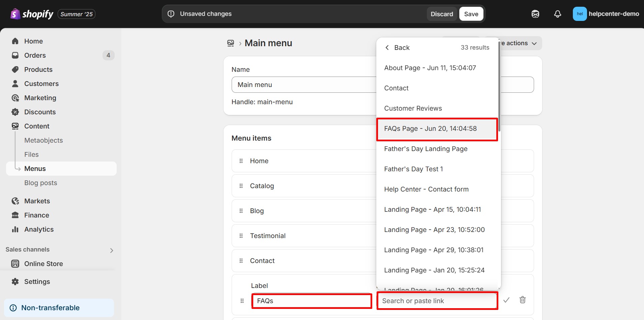Screen dimensions: 644x320
Task: Save the unsaved menu changes
Action: (x=471, y=14)
